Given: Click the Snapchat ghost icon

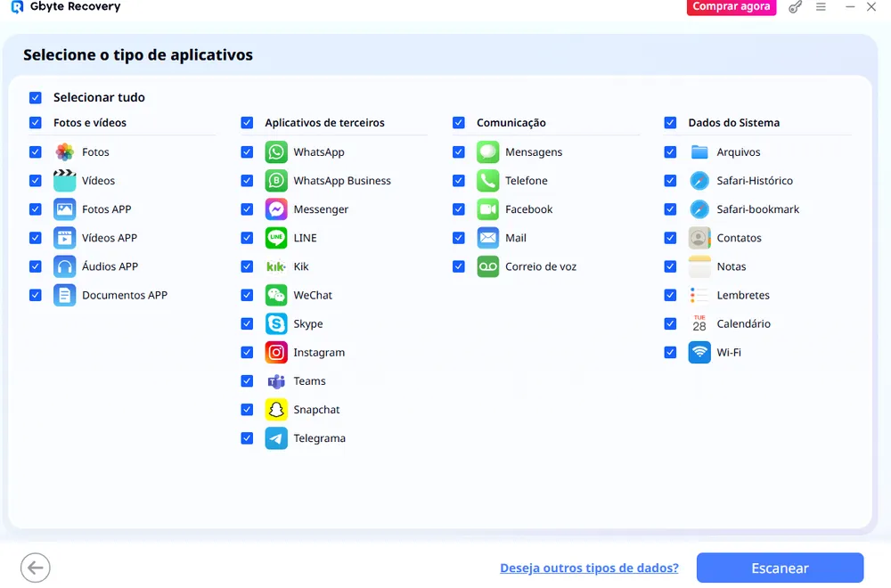Looking at the screenshot, I should [x=276, y=410].
